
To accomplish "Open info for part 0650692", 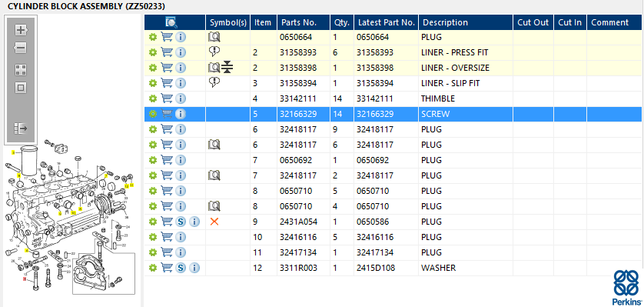I will pyautogui.click(x=181, y=160).
